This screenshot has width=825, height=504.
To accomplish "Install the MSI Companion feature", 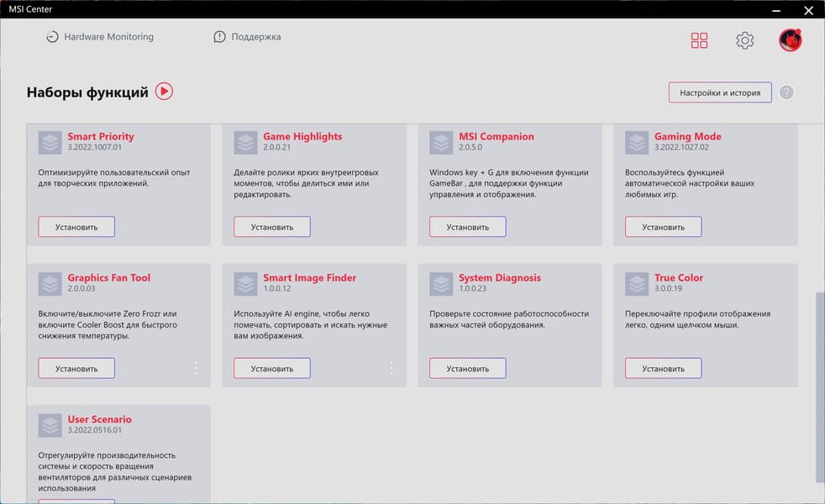I will coord(467,227).
